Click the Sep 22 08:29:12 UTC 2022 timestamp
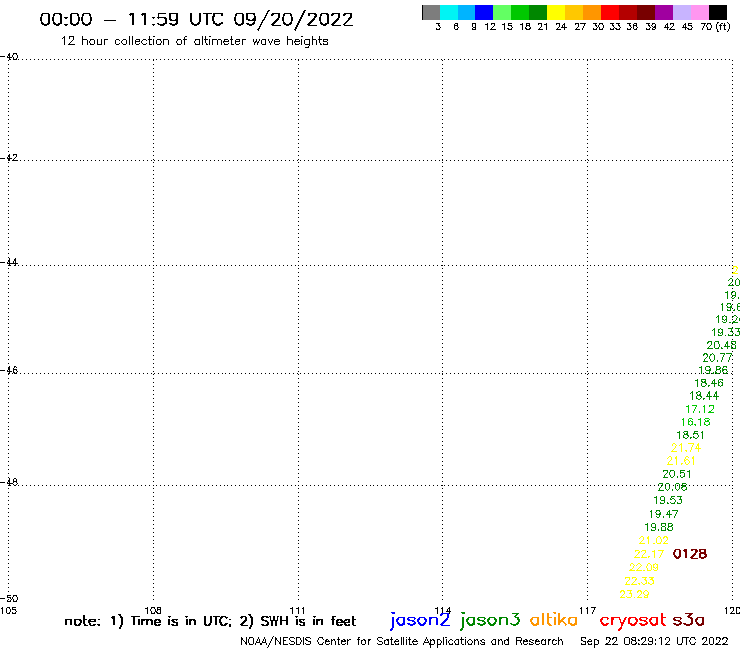The height and width of the screenshot is (650, 740). [x=654, y=641]
